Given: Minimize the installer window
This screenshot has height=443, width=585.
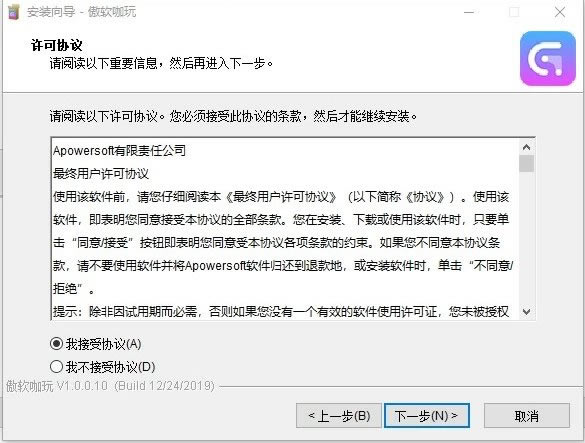Looking at the screenshot, I should [469, 12].
